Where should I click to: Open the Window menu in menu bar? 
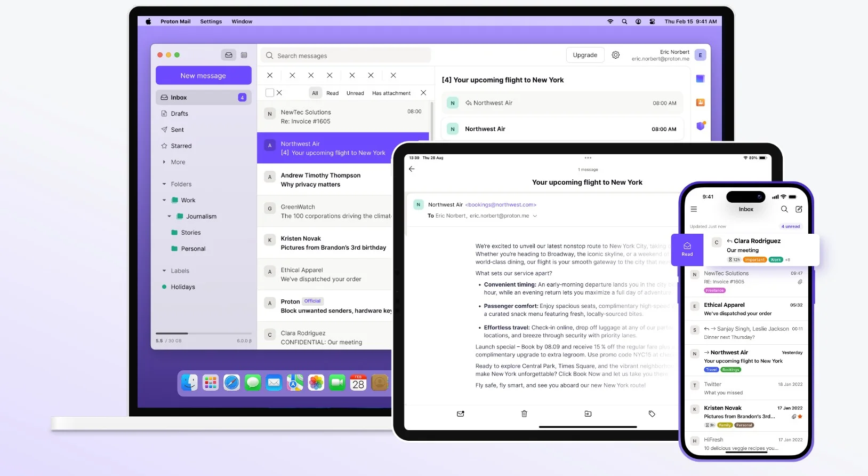click(x=242, y=21)
